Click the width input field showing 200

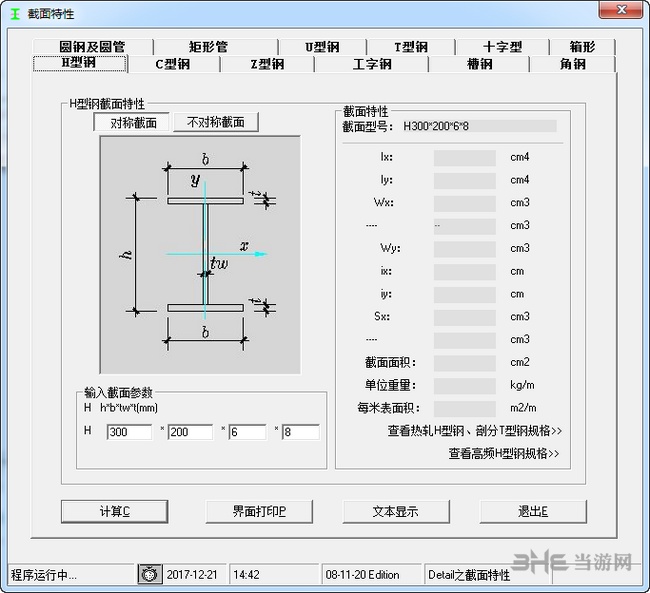tap(190, 432)
